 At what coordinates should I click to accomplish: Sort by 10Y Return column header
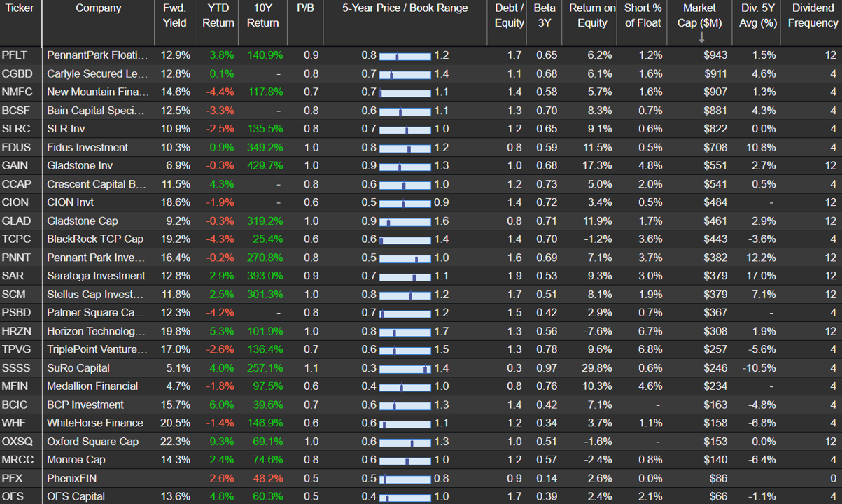click(262, 15)
